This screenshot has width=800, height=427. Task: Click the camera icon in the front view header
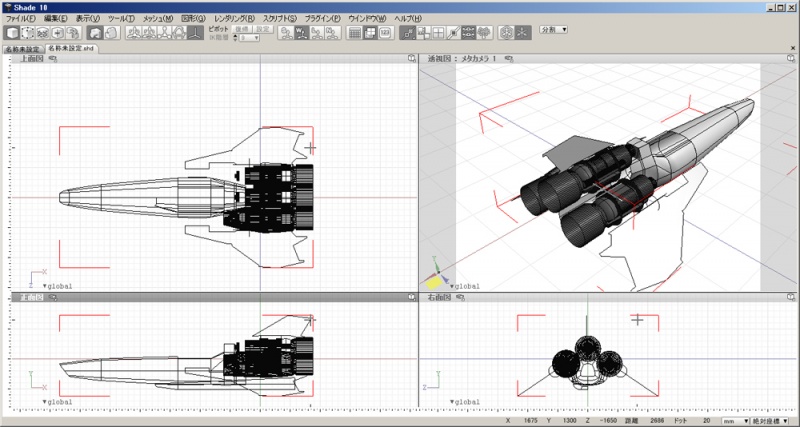coord(53,297)
